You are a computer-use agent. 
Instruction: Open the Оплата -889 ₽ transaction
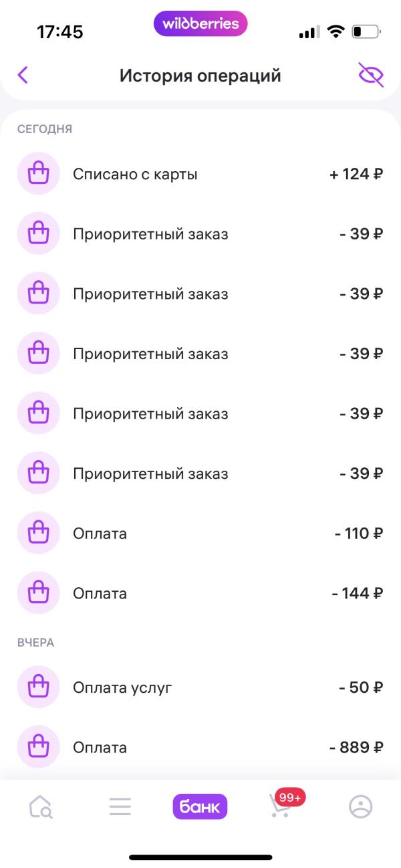coord(200,747)
